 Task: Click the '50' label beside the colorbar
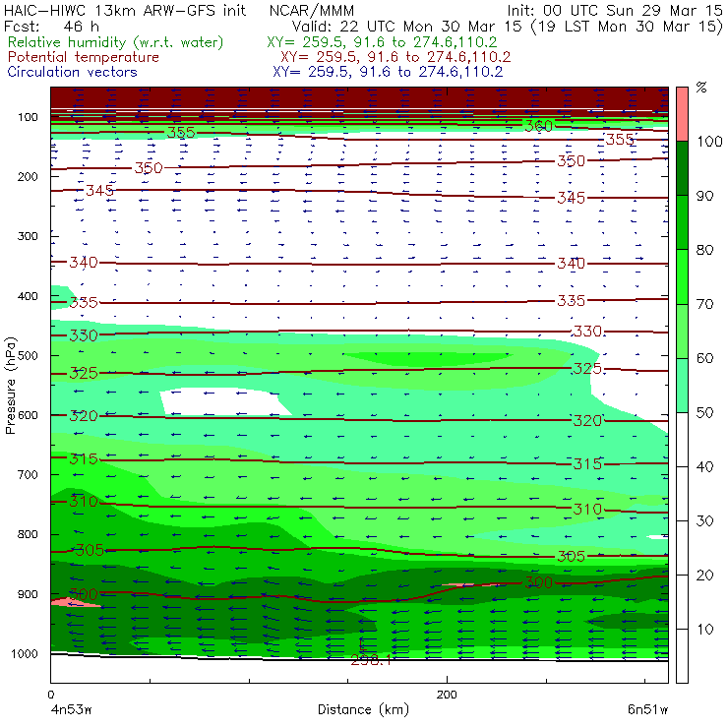[x=704, y=413]
